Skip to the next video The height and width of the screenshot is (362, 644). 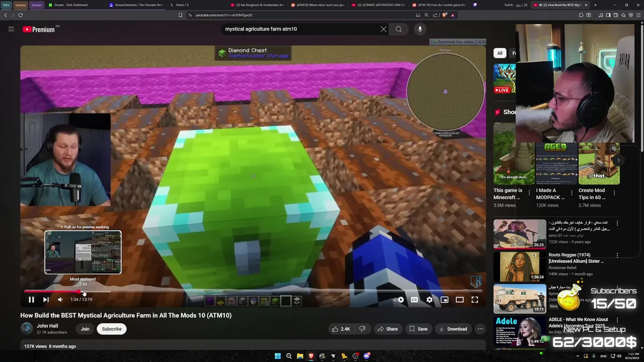(46, 300)
